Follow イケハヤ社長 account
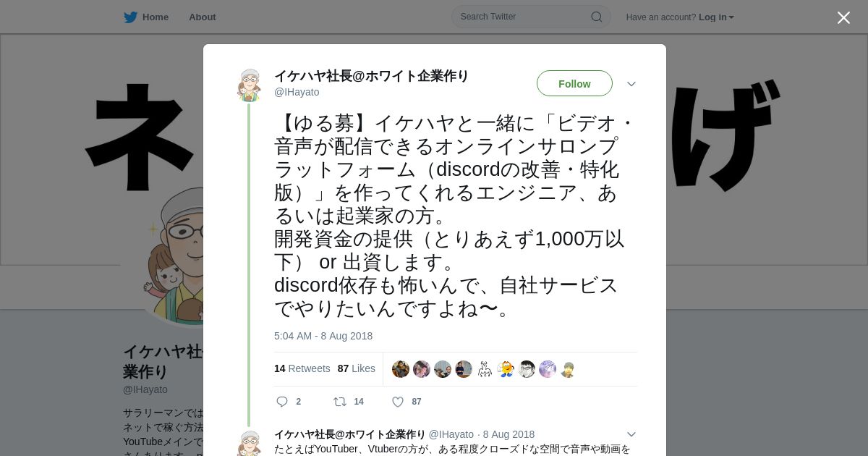The height and width of the screenshot is (456, 868). point(574,84)
